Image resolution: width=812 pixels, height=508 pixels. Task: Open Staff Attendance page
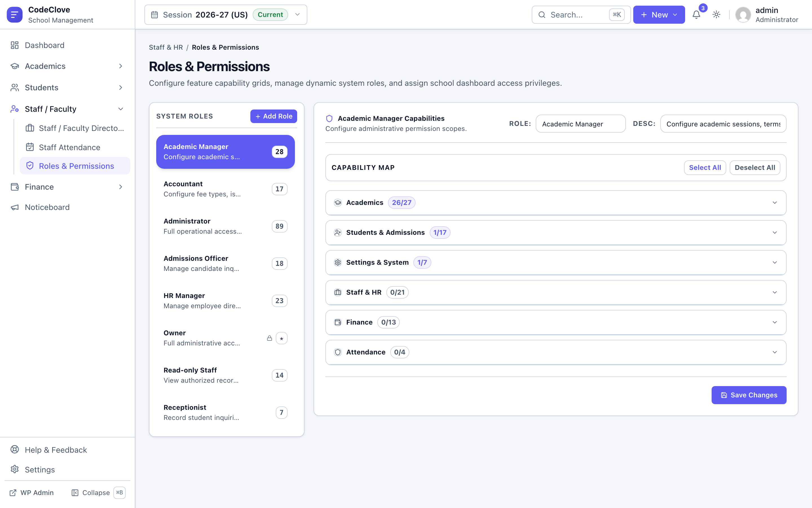[75, 147]
